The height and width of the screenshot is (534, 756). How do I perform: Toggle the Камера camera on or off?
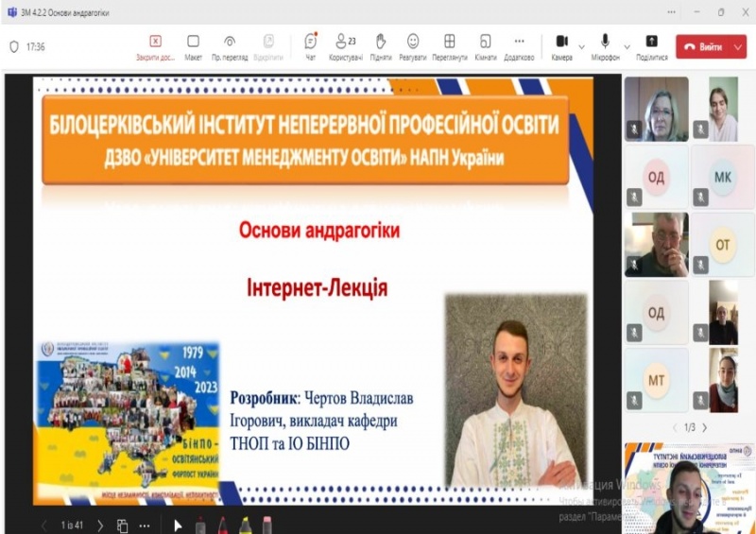pos(561,42)
